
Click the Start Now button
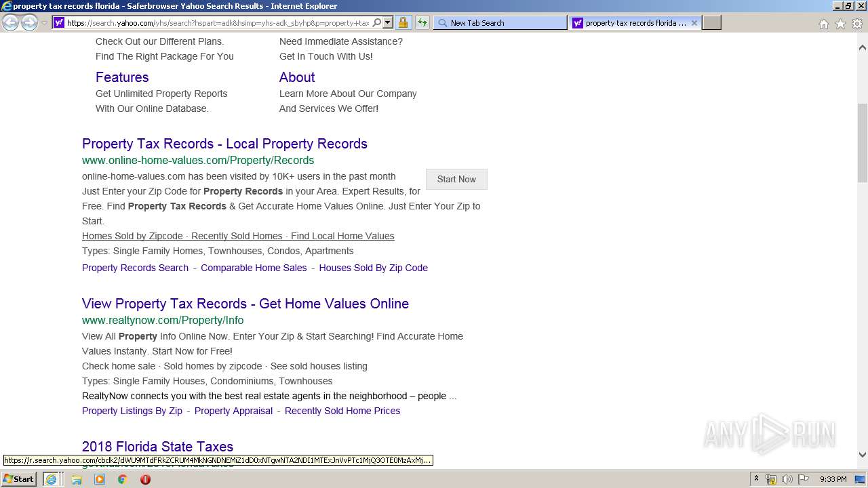[456, 179]
